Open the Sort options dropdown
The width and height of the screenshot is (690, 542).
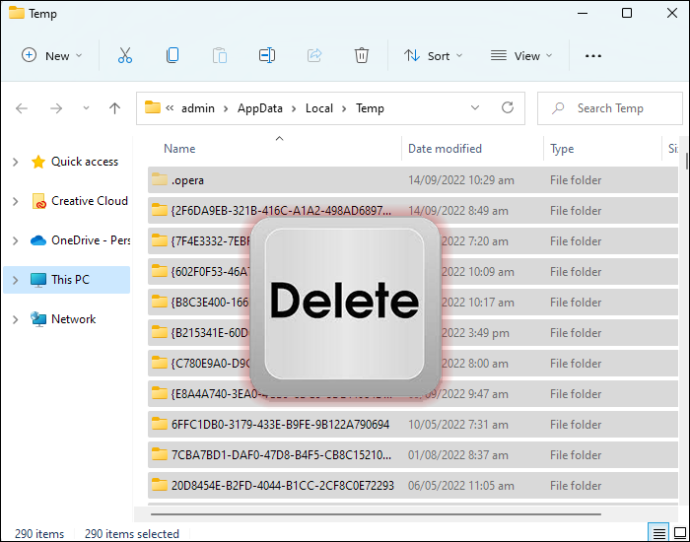click(x=433, y=56)
